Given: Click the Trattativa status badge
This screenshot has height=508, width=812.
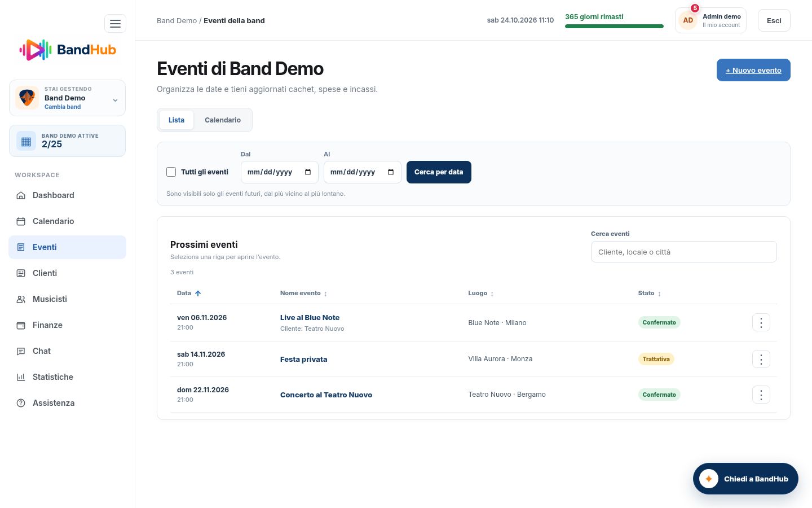Looking at the screenshot, I should click(656, 359).
